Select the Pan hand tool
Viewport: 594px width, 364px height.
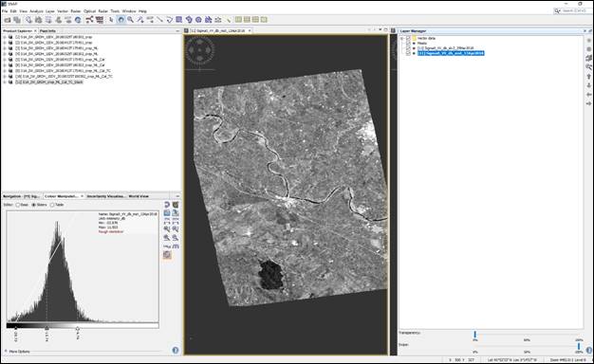pyautogui.click(x=121, y=20)
